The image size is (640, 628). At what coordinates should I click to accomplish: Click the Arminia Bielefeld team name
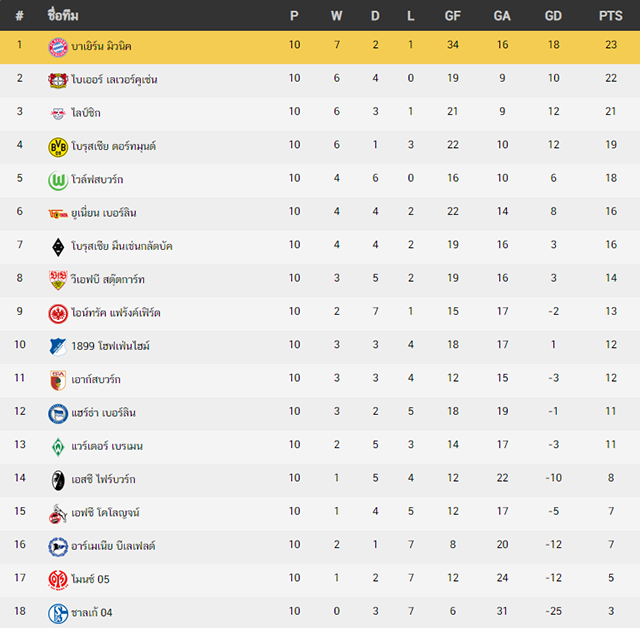tap(113, 546)
